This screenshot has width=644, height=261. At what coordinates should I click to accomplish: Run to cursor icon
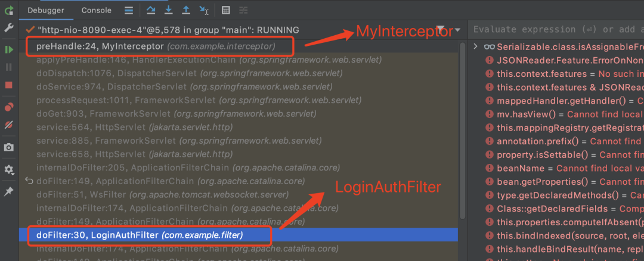204,10
